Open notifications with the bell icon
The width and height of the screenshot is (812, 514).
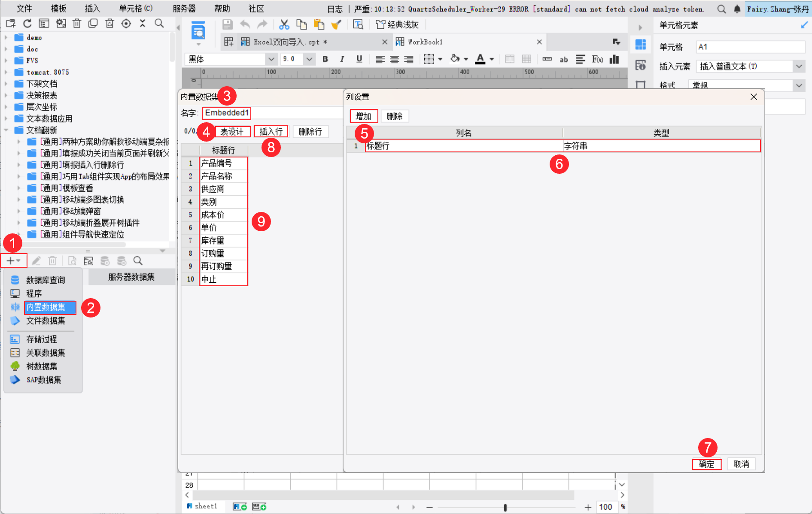pos(737,9)
